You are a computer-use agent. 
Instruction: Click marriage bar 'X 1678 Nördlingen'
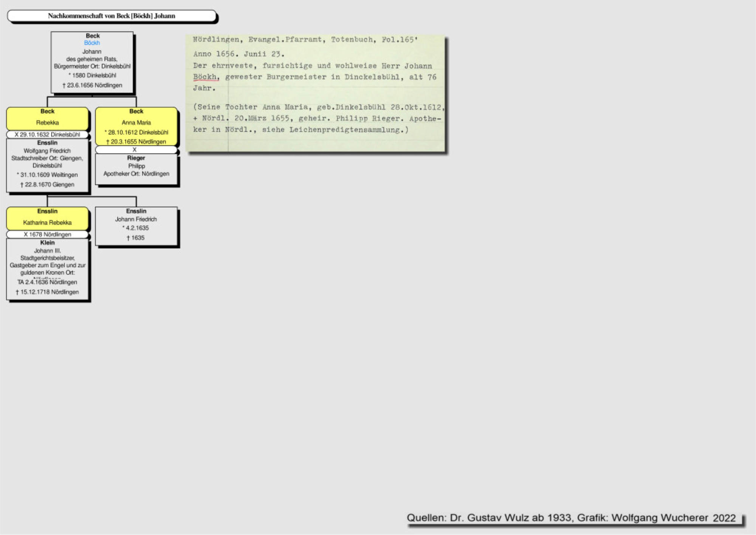47,234
